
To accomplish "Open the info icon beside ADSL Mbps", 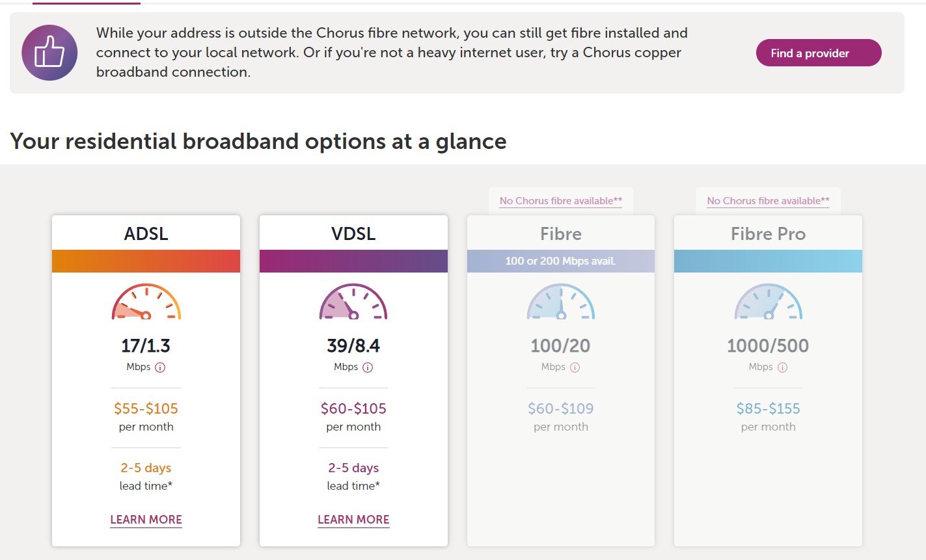I will [x=160, y=367].
